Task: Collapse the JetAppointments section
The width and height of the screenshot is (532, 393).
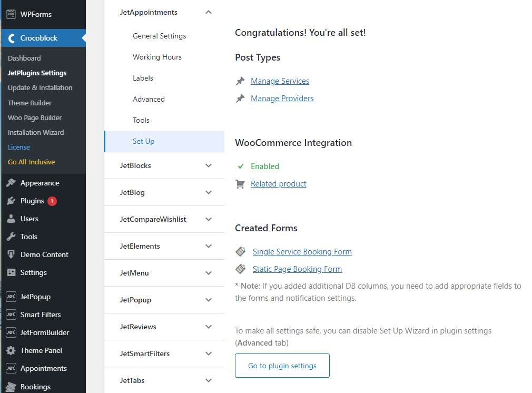Action: (209, 12)
